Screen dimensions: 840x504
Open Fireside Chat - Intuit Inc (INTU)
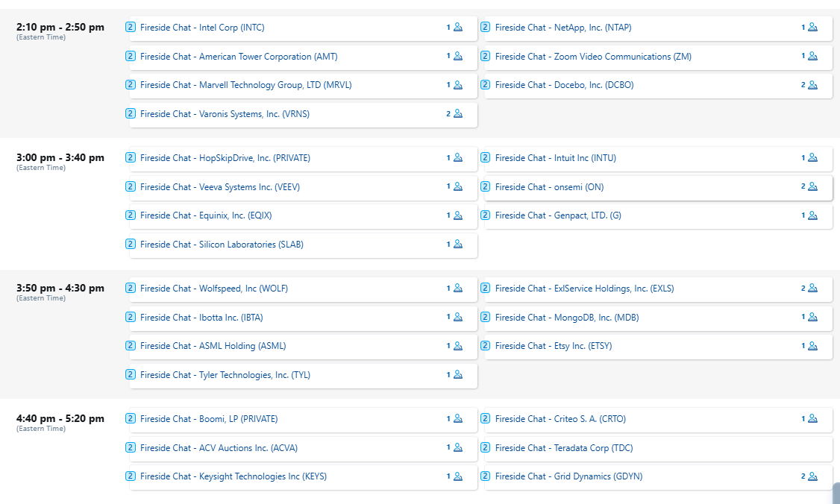tap(556, 158)
